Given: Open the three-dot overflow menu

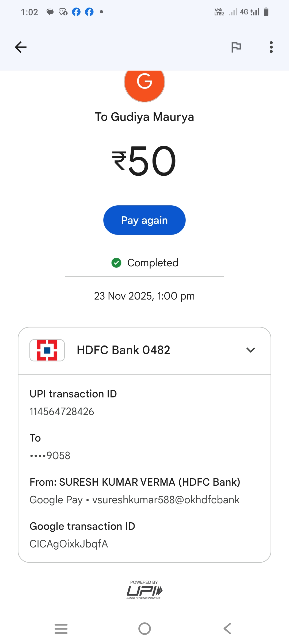Looking at the screenshot, I should coord(271,47).
